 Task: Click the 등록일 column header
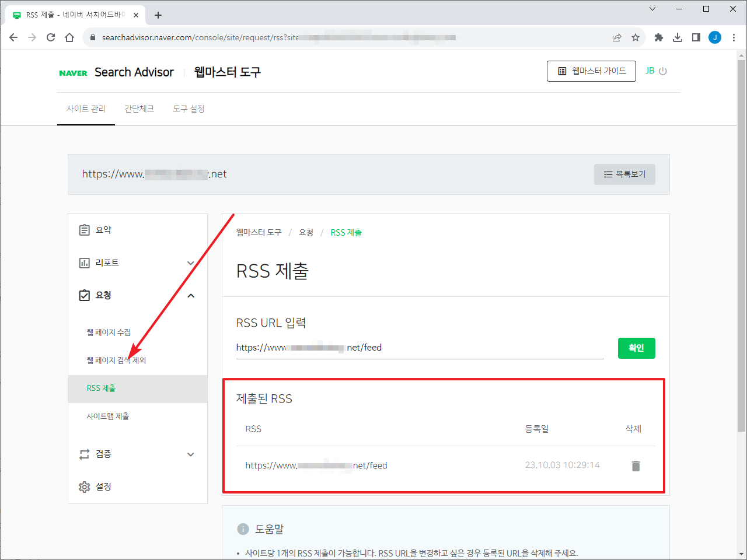coord(537,429)
